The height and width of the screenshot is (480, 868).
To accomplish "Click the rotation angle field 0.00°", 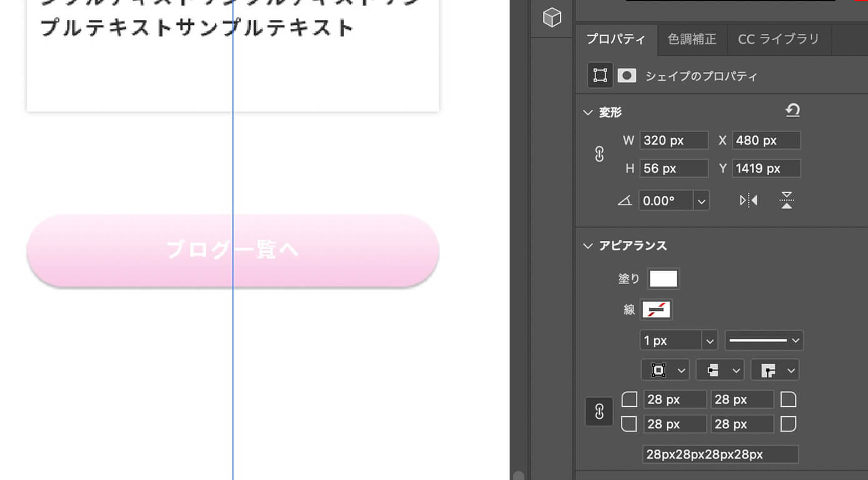I will click(665, 201).
